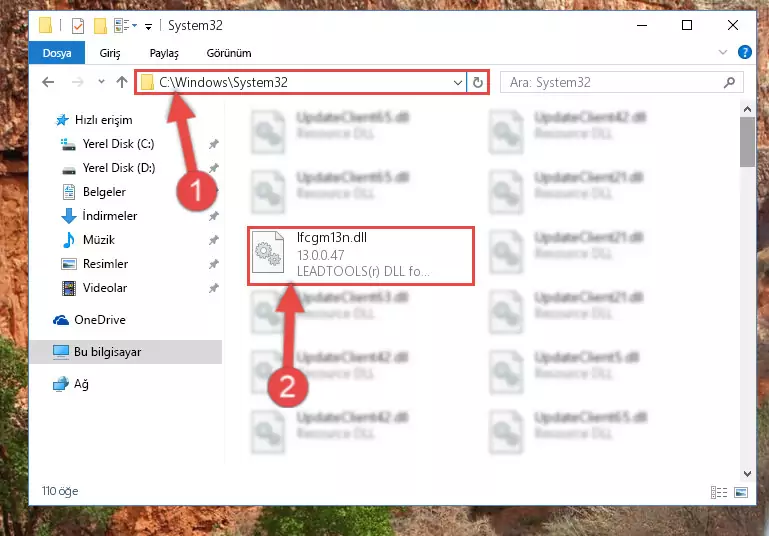
Task: Go up one folder level arrow
Action: tap(122, 82)
